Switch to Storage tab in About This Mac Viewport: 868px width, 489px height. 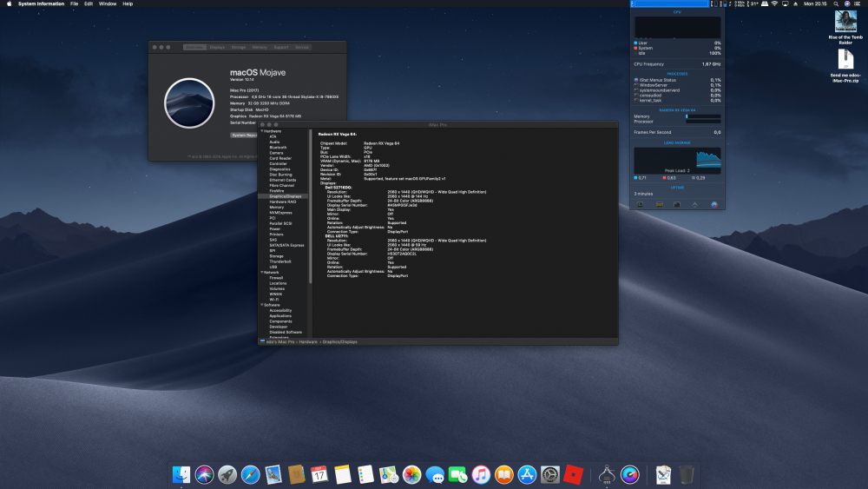(x=239, y=47)
